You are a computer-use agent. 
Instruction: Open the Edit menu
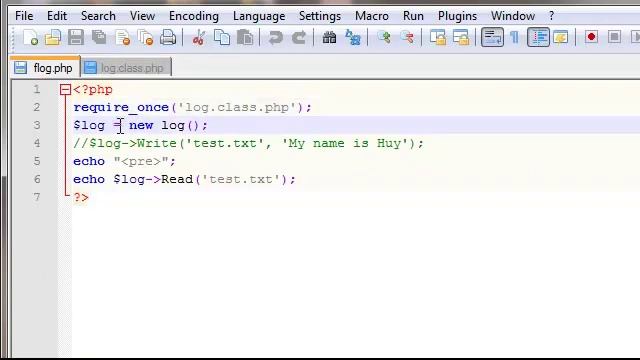pyautogui.click(x=57, y=16)
